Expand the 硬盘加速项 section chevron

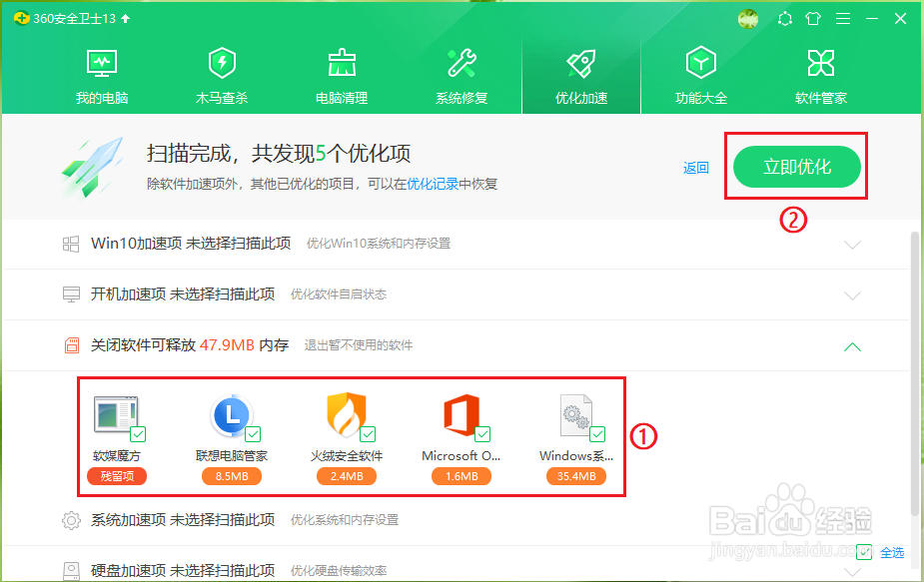(852, 571)
